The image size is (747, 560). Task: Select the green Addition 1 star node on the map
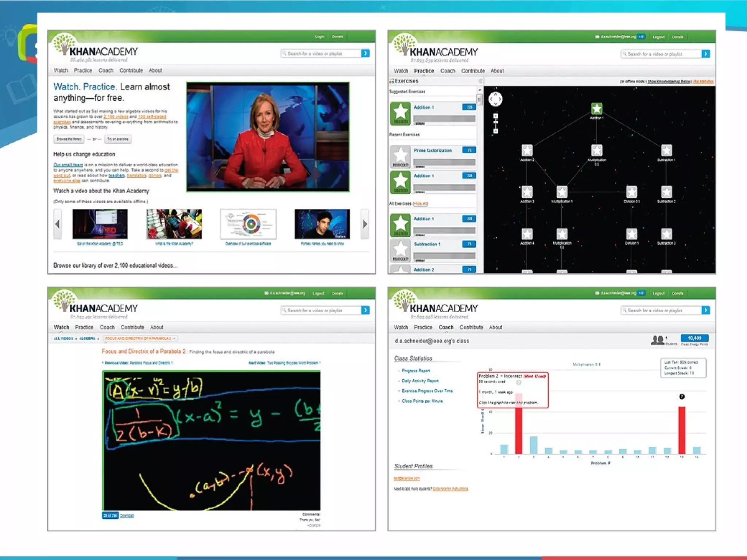pos(596,108)
